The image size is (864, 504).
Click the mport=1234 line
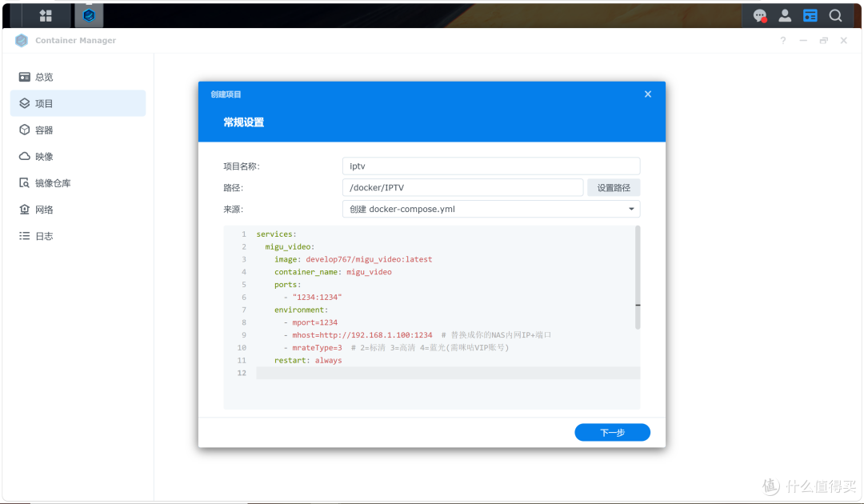(x=314, y=322)
